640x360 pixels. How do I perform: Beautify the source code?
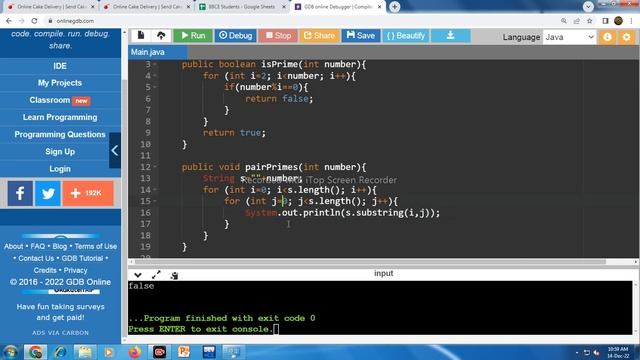(406, 36)
